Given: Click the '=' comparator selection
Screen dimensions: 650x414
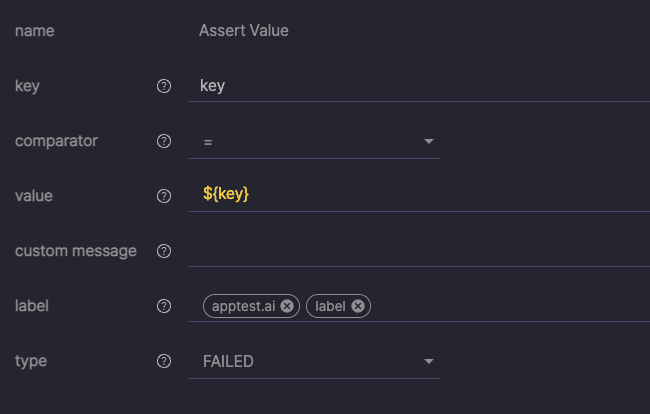Looking at the screenshot, I should point(208,143).
